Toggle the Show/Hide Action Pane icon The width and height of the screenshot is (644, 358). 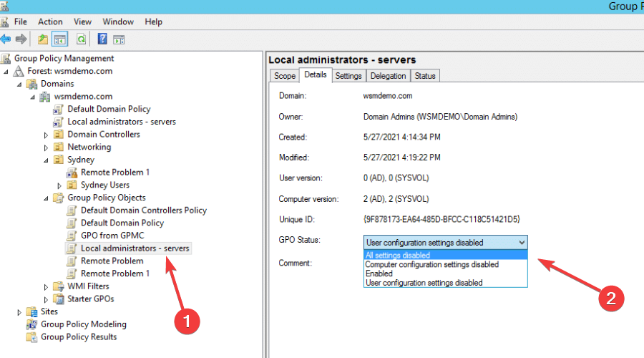pyautogui.click(x=119, y=39)
